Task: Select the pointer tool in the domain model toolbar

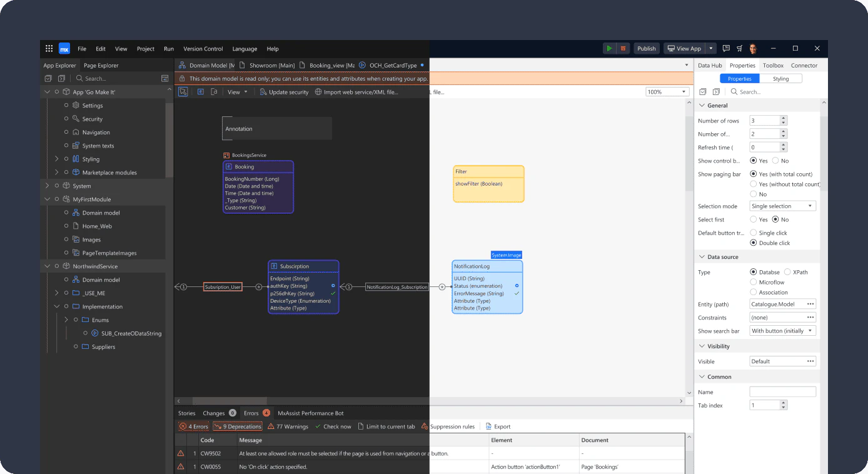Action: pos(183,91)
